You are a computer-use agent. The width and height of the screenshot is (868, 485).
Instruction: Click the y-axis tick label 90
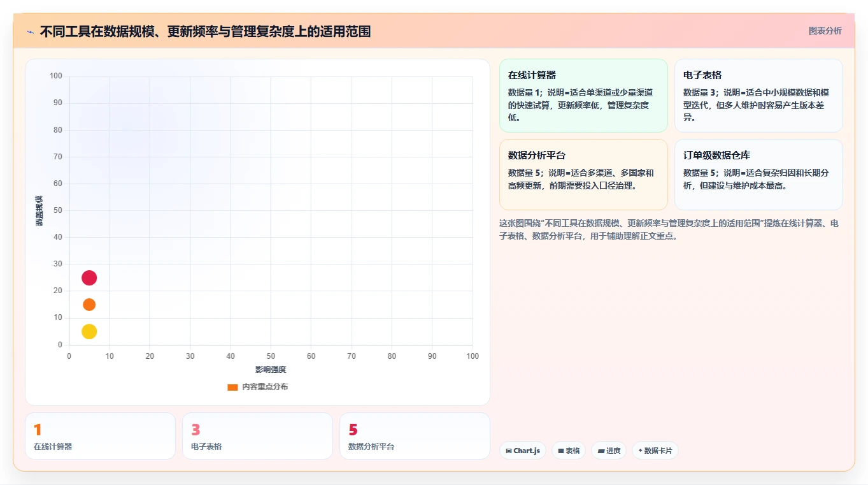(x=57, y=103)
